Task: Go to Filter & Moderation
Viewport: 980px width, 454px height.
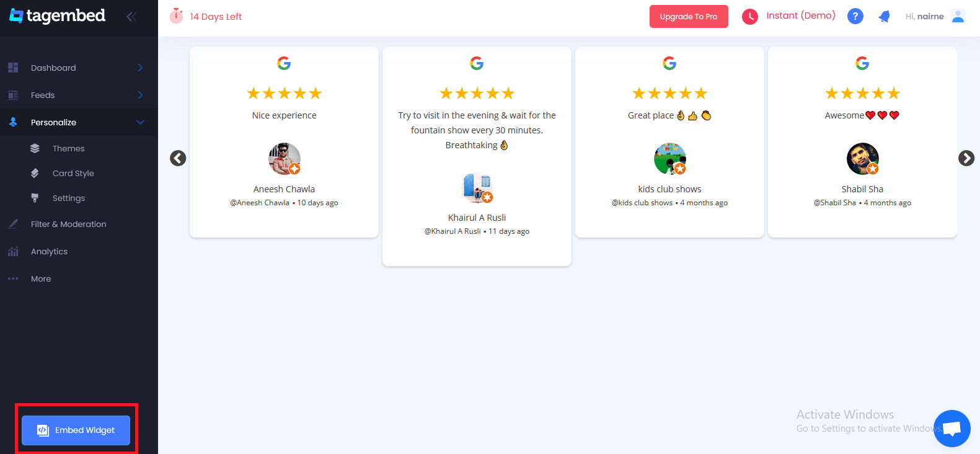Action: tap(68, 224)
